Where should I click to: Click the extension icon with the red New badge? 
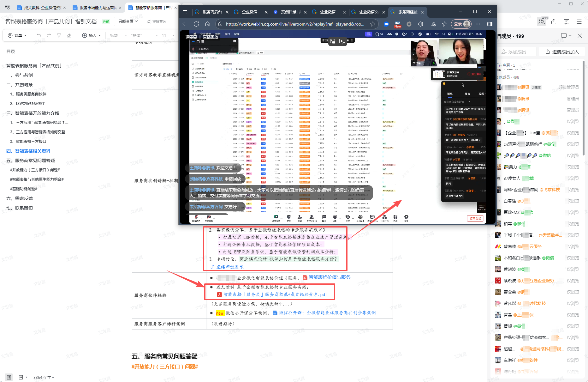(398, 24)
